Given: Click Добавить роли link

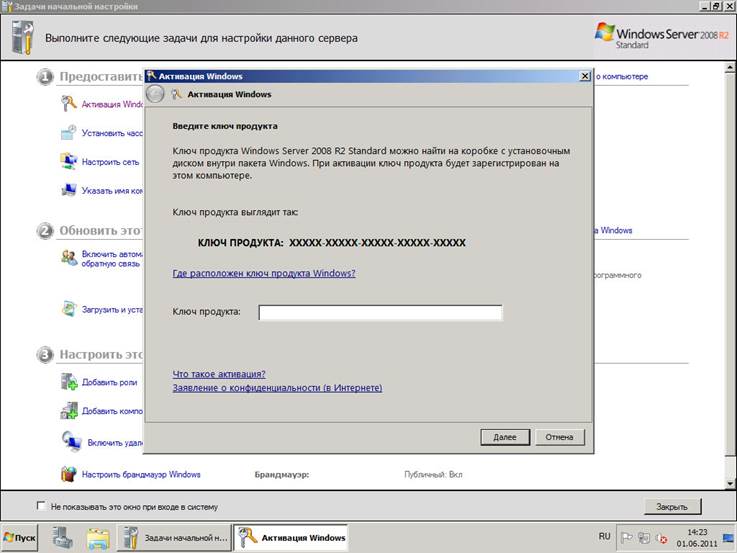Looking at the screenshot, I should pos(110,382).
